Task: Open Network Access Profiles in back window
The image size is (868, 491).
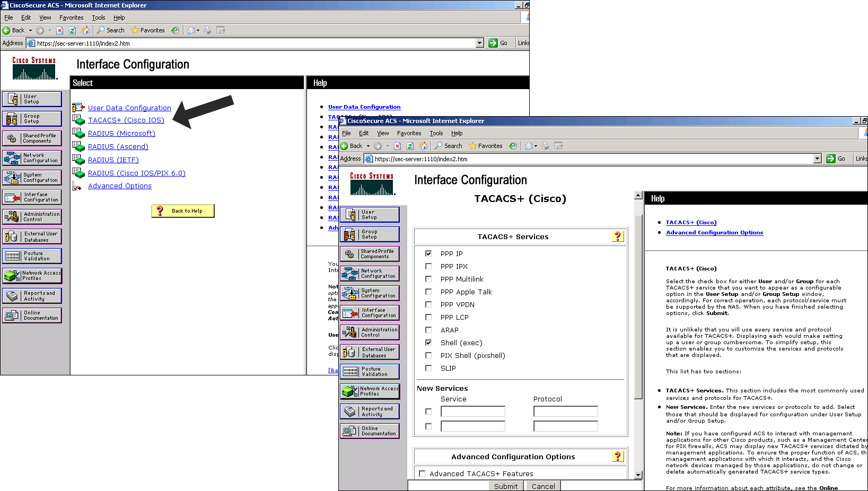Action: pos(32,276)
